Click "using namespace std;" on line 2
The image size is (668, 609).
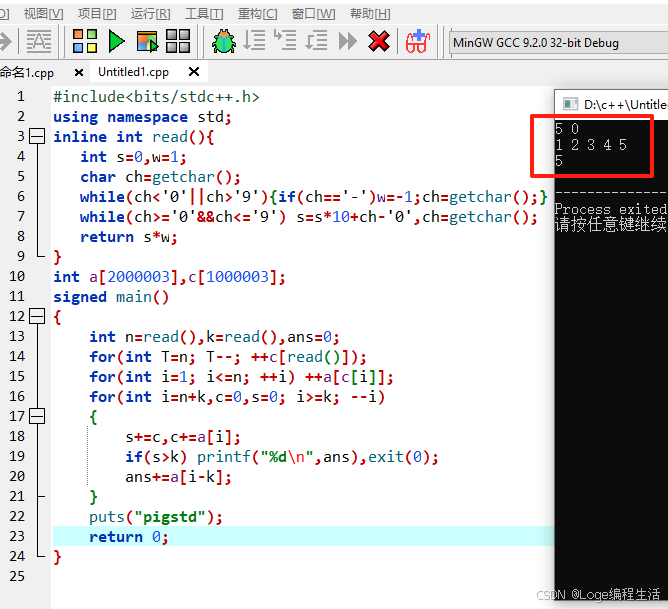tap(142, 117)
